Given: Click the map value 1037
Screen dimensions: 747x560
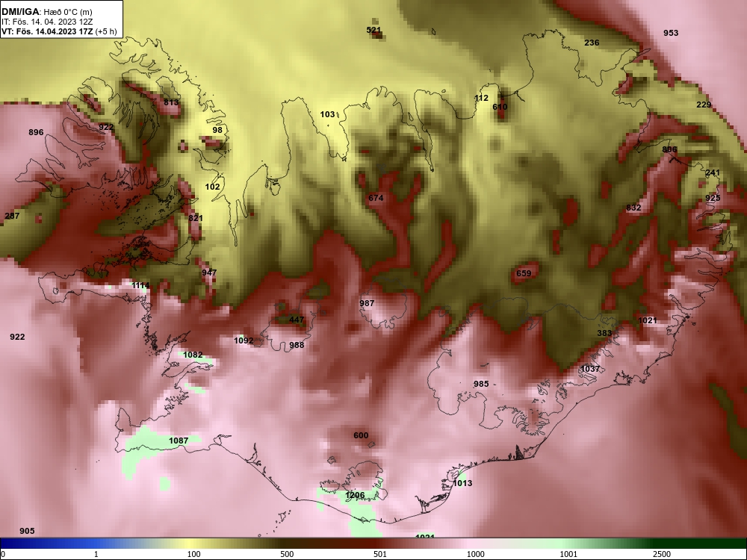Looking at the screenshot, I should pyautogui.click(x=590, y=369).
